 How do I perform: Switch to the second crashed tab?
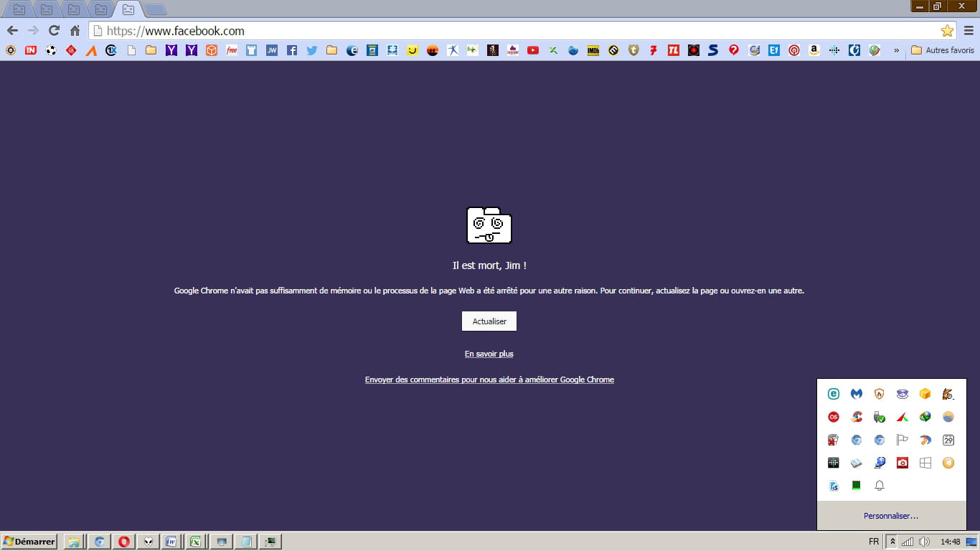47,9
